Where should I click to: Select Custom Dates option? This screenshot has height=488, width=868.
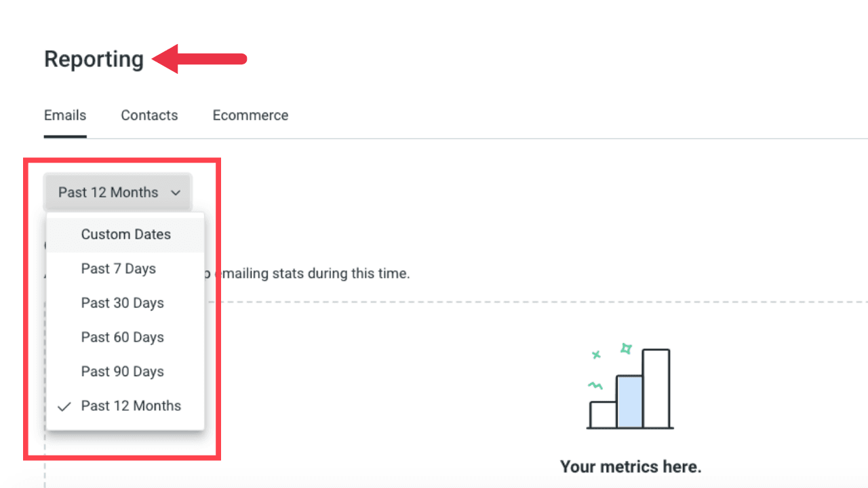point(125,235)
